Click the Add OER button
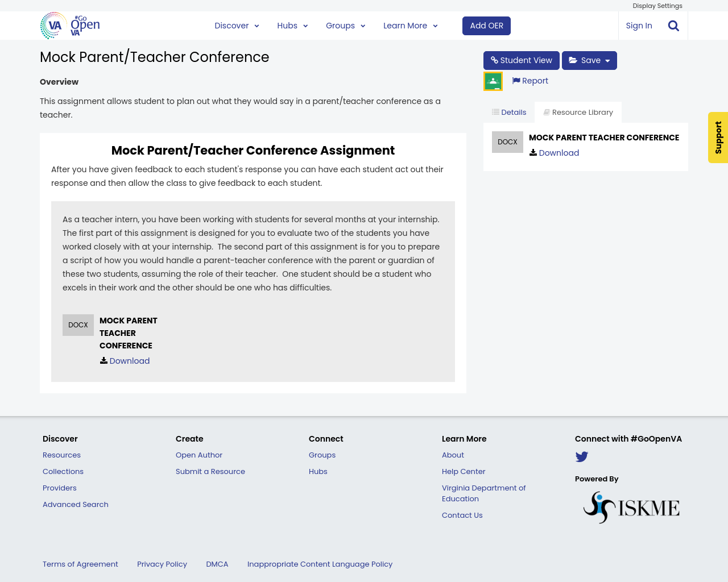Image resolution: width=728 pixels, height=582 pixels. tap(486, 25)
